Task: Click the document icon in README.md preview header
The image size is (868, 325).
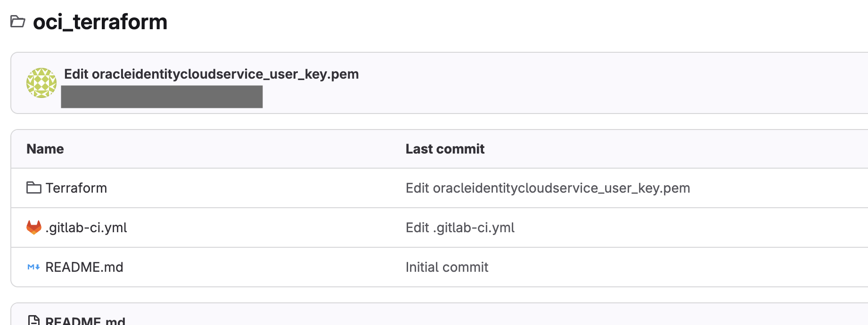Action: pyautogui.click(x=33, y=321)
